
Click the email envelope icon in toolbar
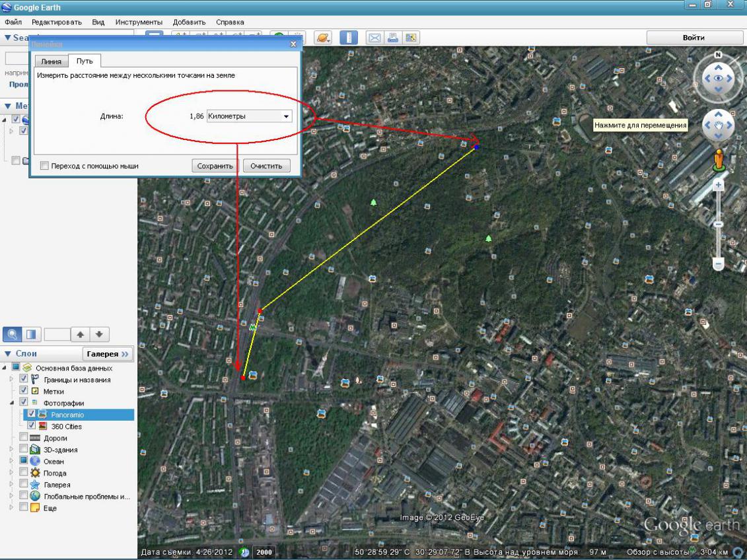pyautogui.click(x=374, y=38)
